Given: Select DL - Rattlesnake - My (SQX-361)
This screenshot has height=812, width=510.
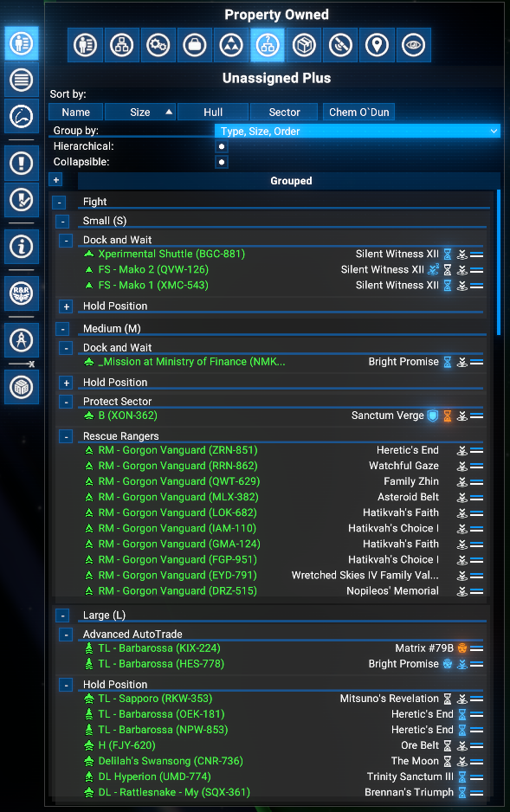Looking at the screenshot, I should 174,792.
